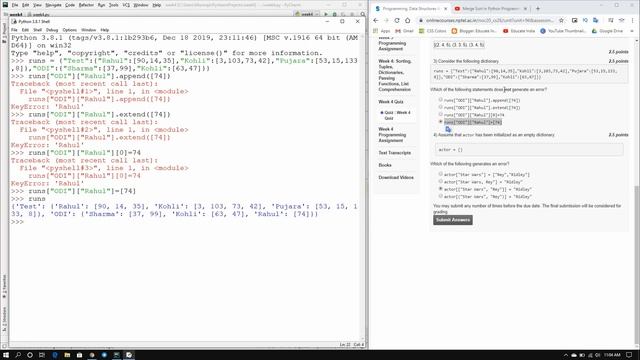The height and width of the screenshot is (360, 640).
Task: Close the Merge Sort YouTube tab
Action: pos(525,9)
